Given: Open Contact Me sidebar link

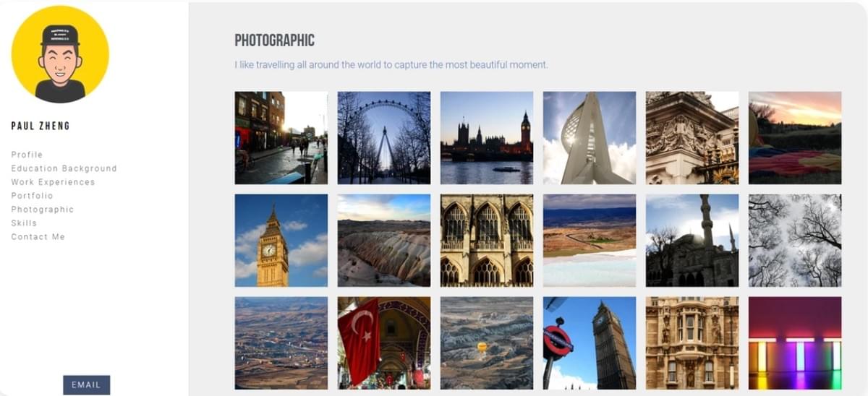Looking at the screenshot, I should point(38,237).
